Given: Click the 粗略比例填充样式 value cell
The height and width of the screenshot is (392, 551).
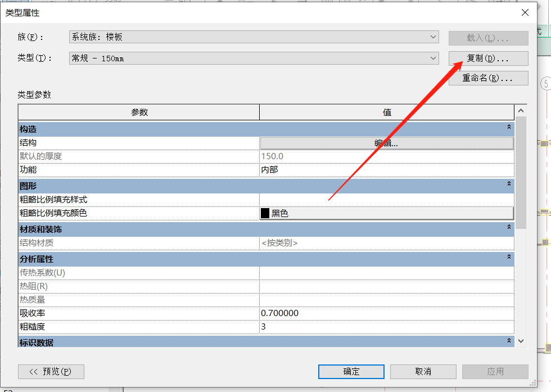Looking at the screenshot, I should (x=386, y=200).
